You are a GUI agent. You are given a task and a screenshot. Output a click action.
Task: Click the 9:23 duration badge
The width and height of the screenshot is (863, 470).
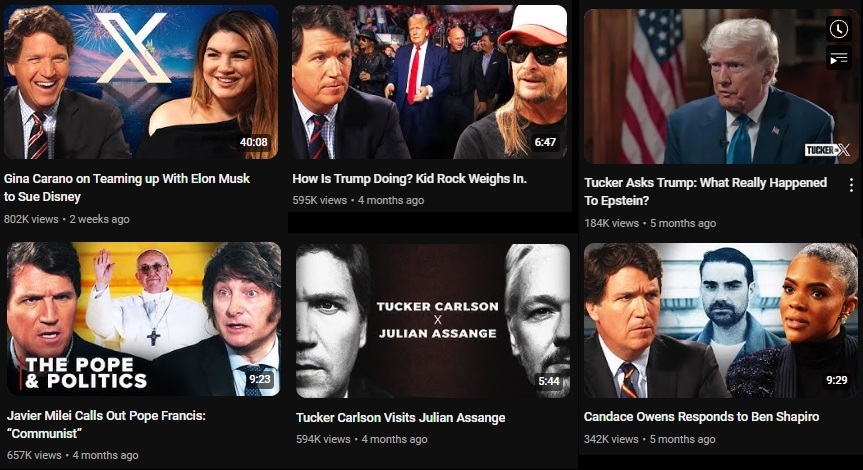click(259, 379)
